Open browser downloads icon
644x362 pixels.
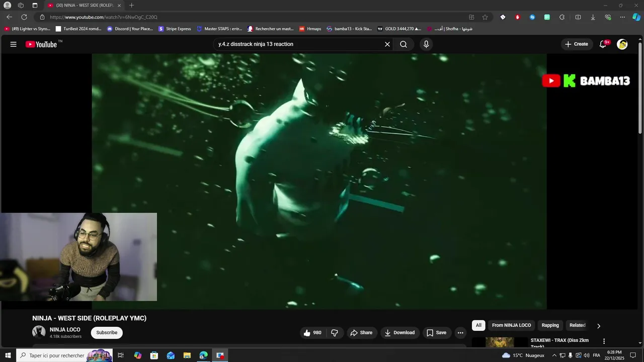tap(593, 17)
